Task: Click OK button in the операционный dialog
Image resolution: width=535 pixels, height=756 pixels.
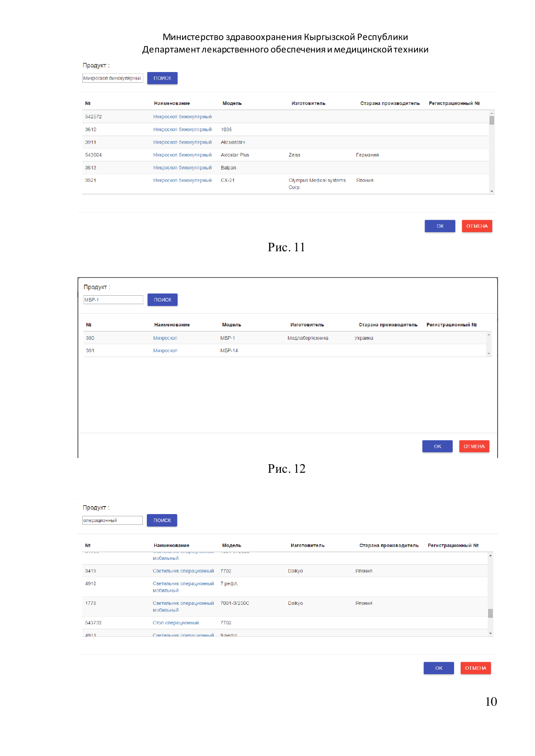Action: (439, 668)
